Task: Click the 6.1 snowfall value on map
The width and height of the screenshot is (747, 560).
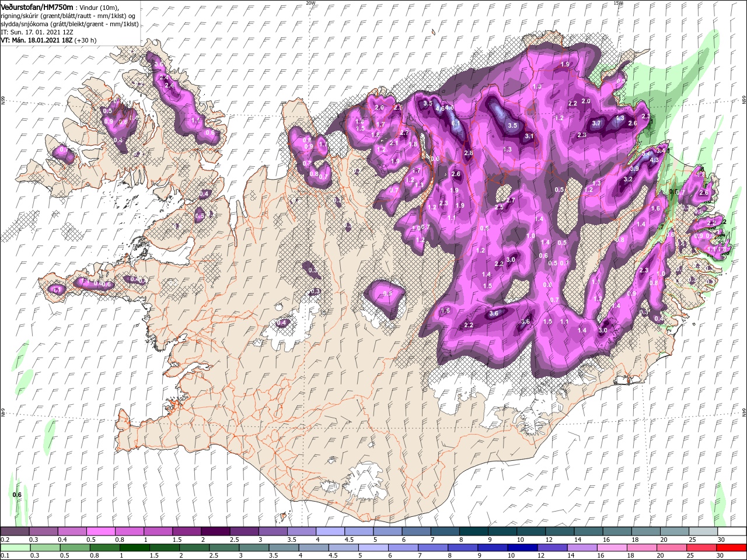Action: [x=456, y=123]
